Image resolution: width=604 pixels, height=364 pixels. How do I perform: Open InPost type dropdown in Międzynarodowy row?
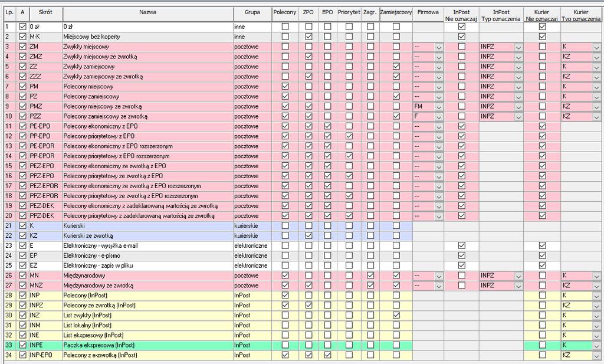pyautogui.click(x=518, y=276)
